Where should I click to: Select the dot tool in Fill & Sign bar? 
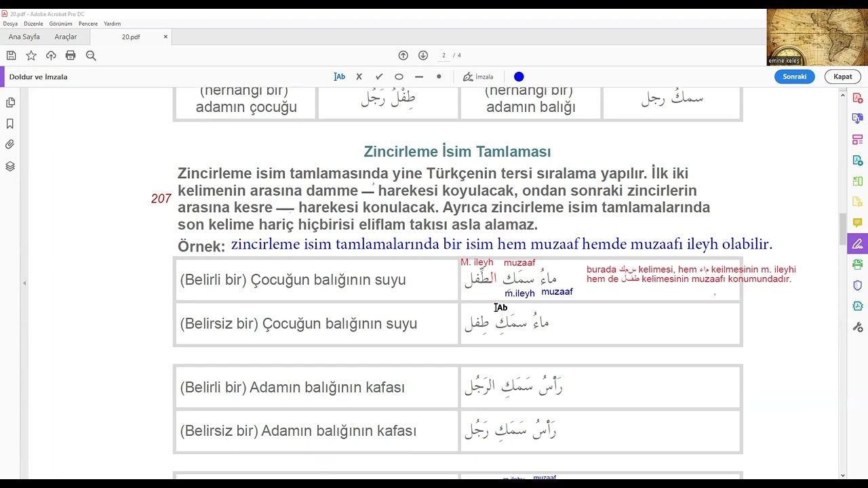point(439,77)
